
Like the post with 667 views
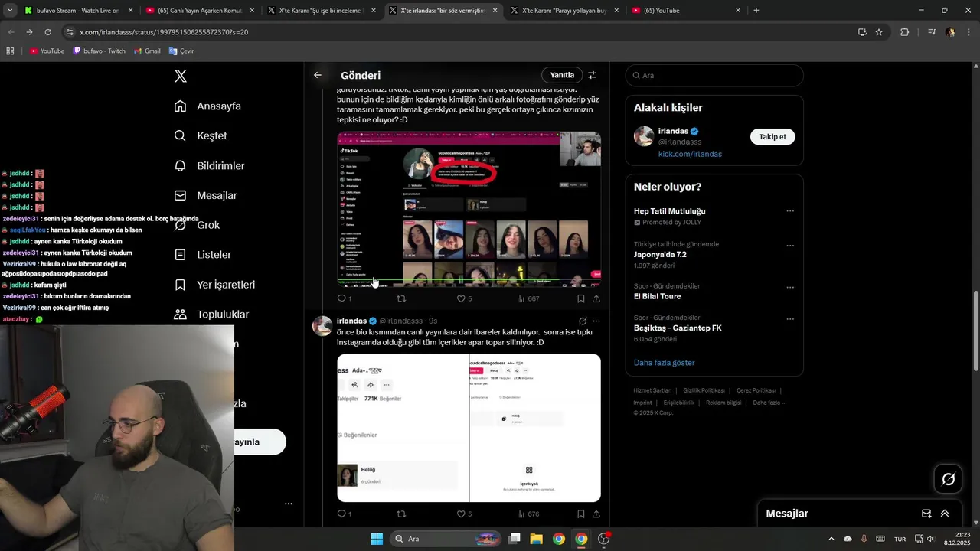[464, 298]
